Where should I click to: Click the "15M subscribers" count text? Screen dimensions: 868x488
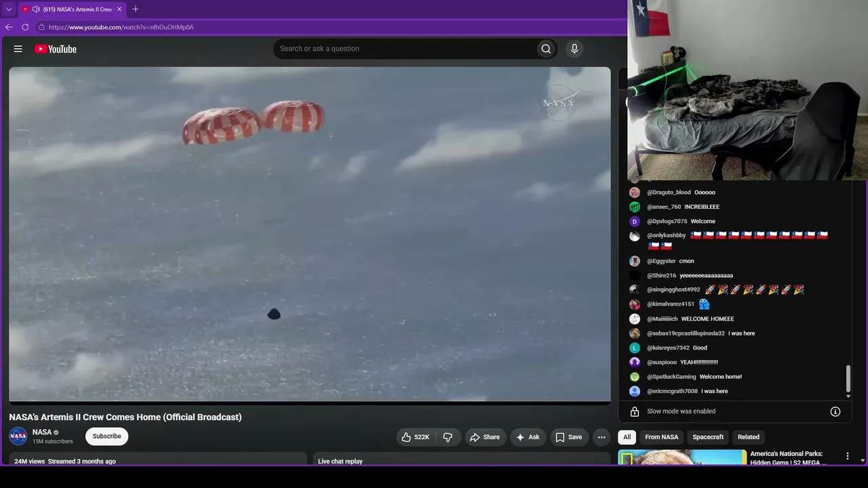click(x=53, y=442)
